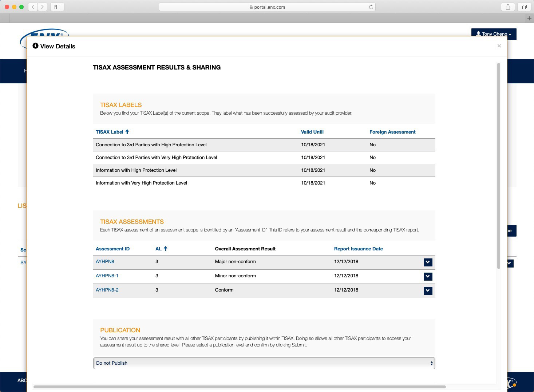This screenshot has width=534, height=392.
Task: Click macOS green fullscreen window button
Action: 21,7
